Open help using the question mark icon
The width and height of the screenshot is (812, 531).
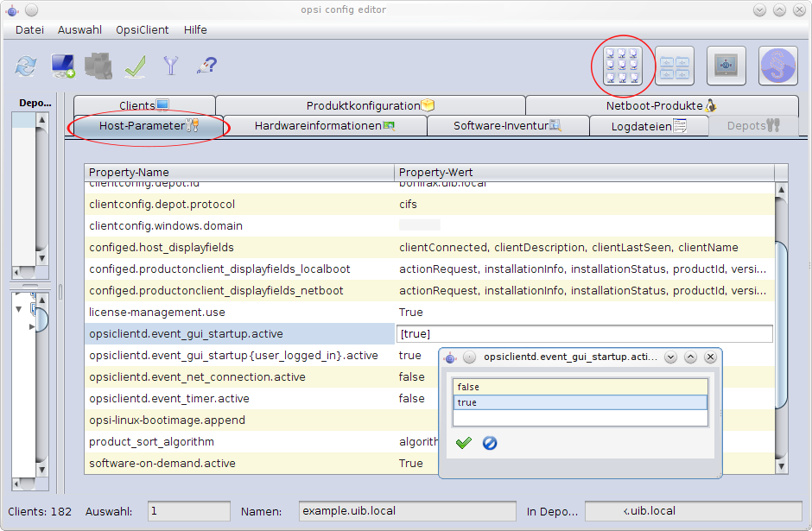[x=205, y=66]
